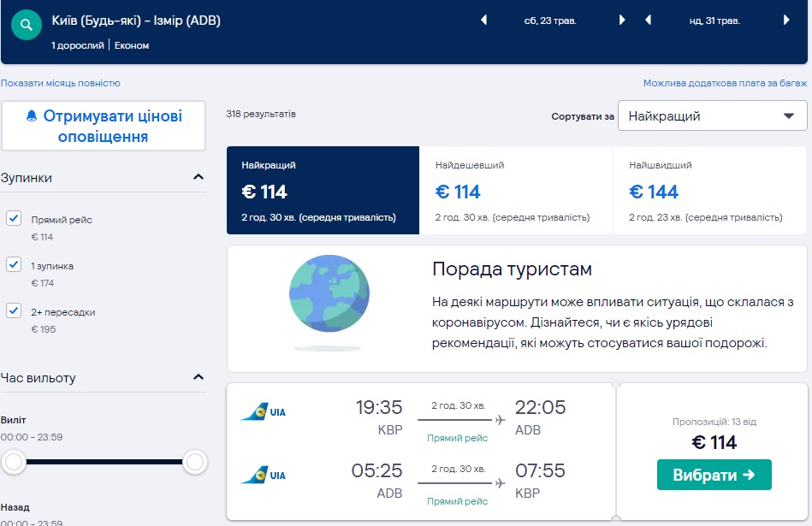The width and height of the screenshot is (812, 526).
Task: Click Отримувати цінові оповіщення alert button
Action: click(x=104, y=126)
